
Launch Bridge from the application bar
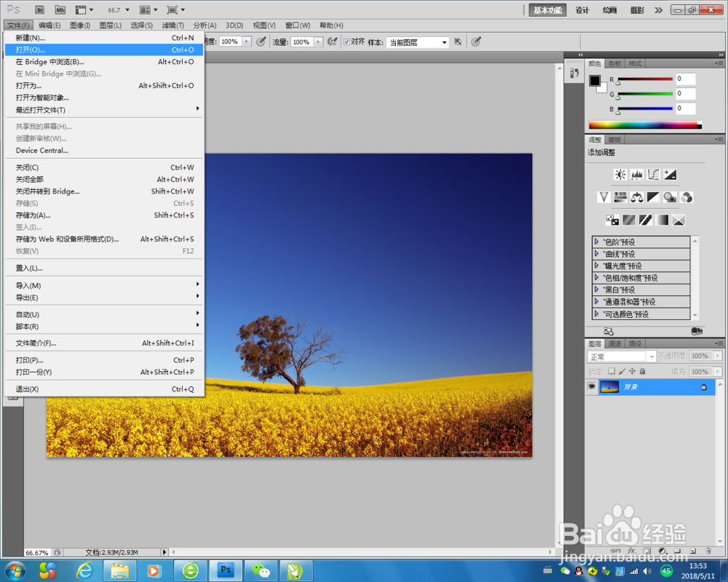point(40,9)
